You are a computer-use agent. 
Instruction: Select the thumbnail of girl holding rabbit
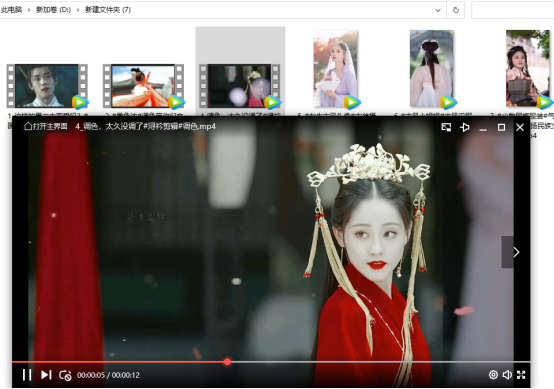(336, 69)
